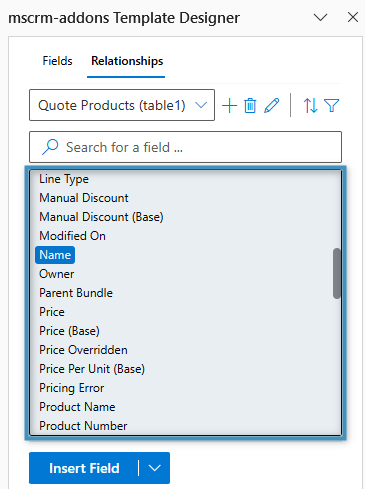Edit relationship with pencil icon
The image size is (365, 489).
pos(272,106)
